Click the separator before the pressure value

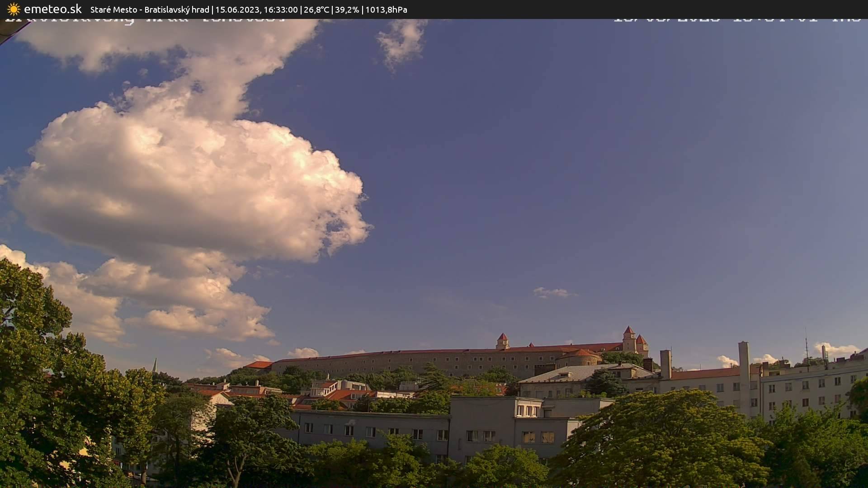(363, 9)
